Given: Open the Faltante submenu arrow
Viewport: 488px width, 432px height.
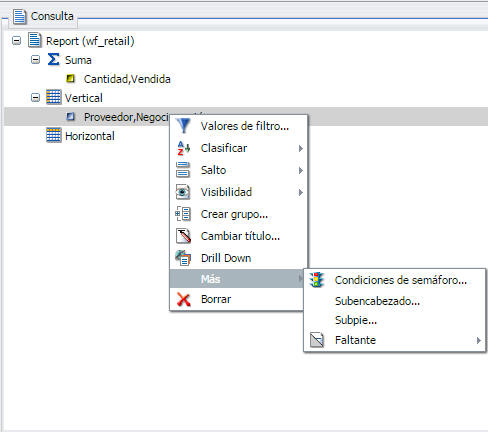Looking at the screenshot, I should coord(479,340).
